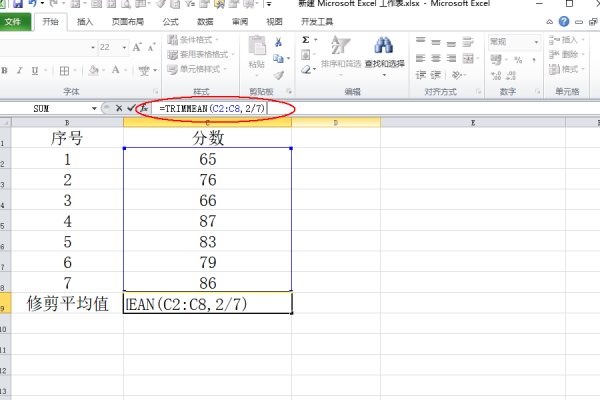Open Conditional Formatting (条件格式) menu
Viewport: 600px width, 400px height.
(x=193, y=40)
